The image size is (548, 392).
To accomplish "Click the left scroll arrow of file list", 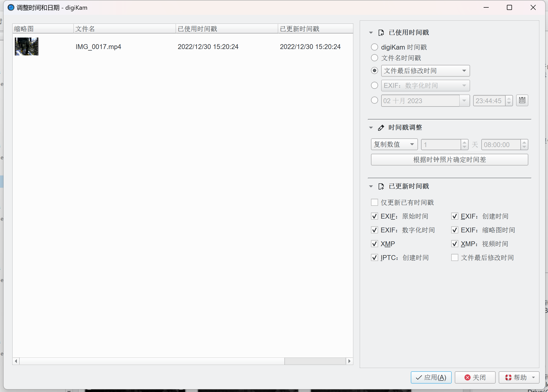I will tap(16, 361).
